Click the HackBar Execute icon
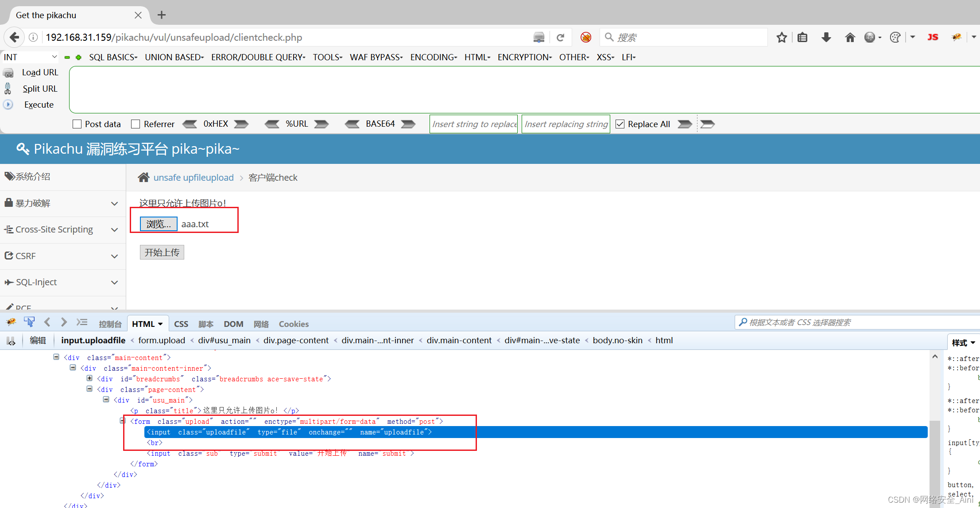This screenshot has width=980, height=508. (8, 105)
